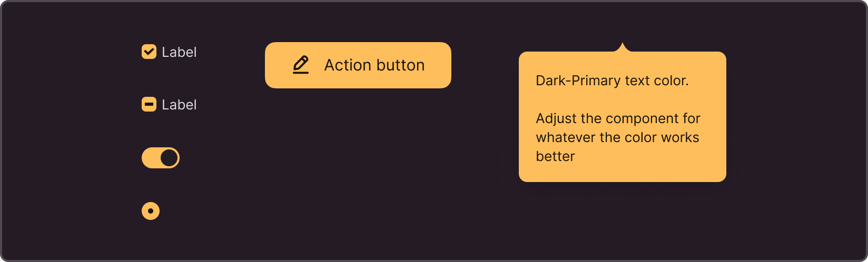
Task: Click the tooltip's pointer arrow at its top
Action: click(x=623, y=47)
